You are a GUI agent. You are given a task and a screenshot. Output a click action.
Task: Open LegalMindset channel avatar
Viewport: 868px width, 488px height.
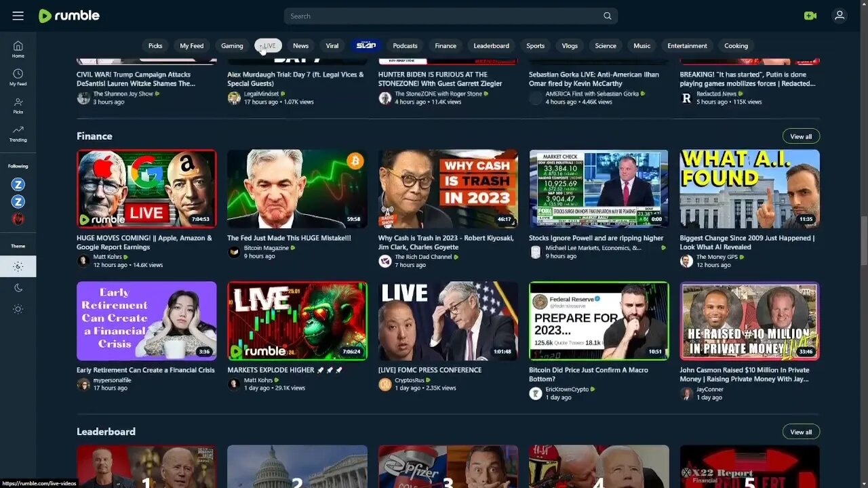click(x=234, y=98)
